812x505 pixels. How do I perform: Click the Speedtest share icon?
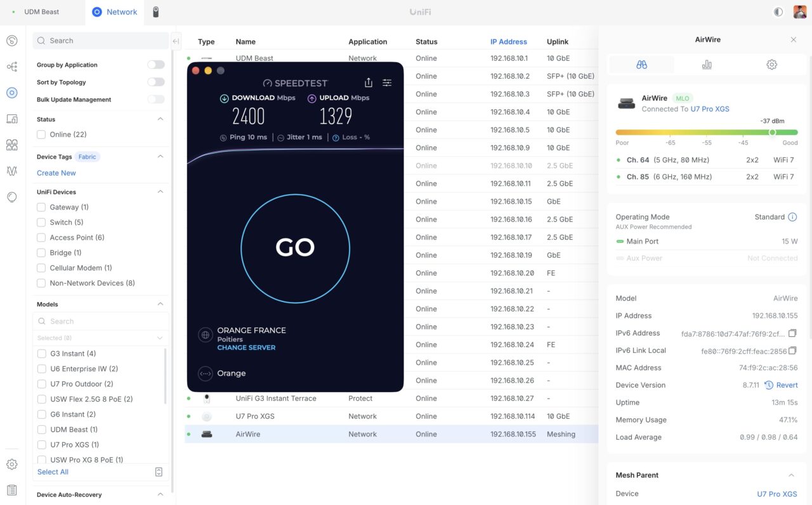(369, 82)
